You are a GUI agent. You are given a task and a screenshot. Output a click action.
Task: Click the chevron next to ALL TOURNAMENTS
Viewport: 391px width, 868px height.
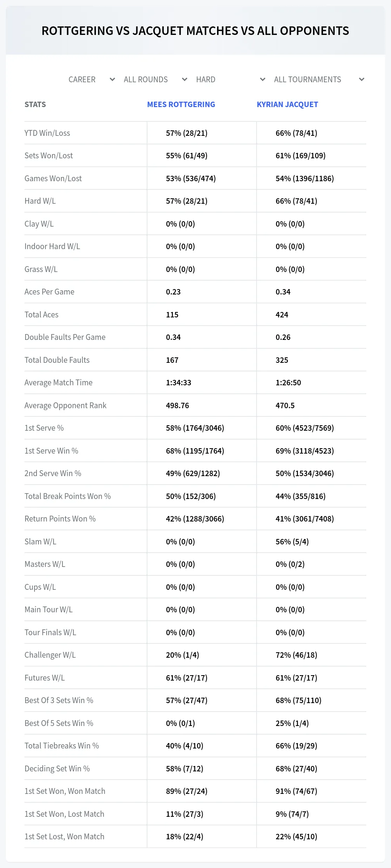[361, 80]
